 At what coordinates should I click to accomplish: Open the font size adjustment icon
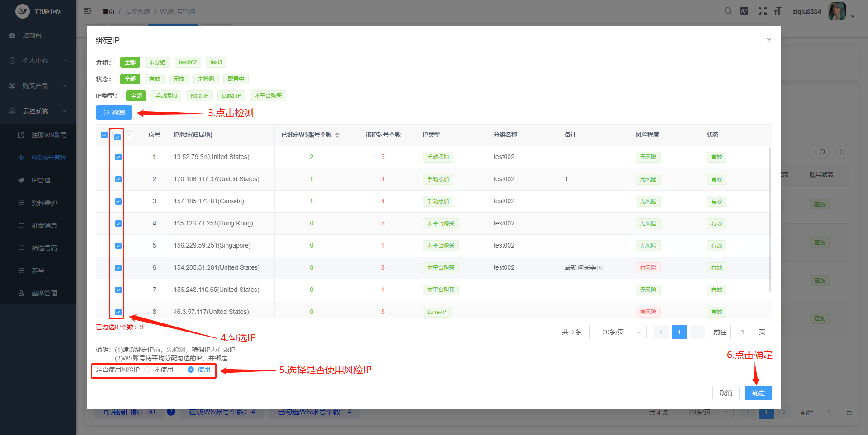click(x=778, y=11)
